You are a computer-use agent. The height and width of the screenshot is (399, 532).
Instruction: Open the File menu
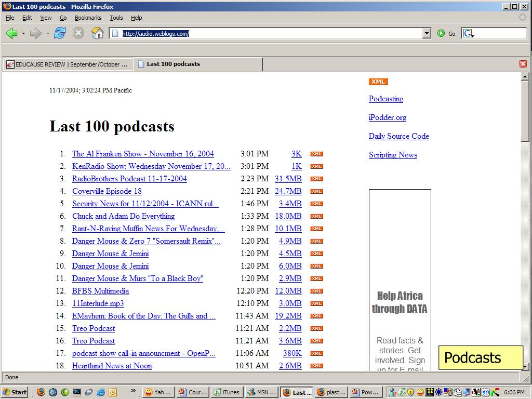pyautogui.click(x=10, y=18)
